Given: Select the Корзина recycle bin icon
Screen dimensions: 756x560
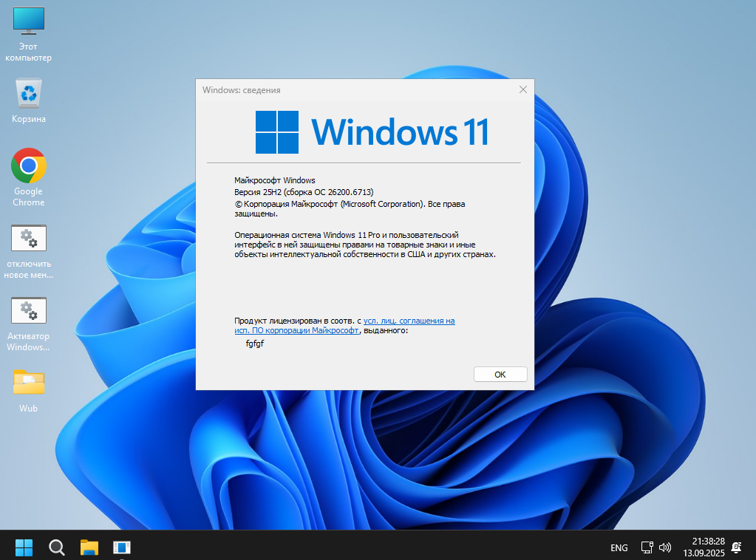Looking at the screenshot, I should click(28, 100).
